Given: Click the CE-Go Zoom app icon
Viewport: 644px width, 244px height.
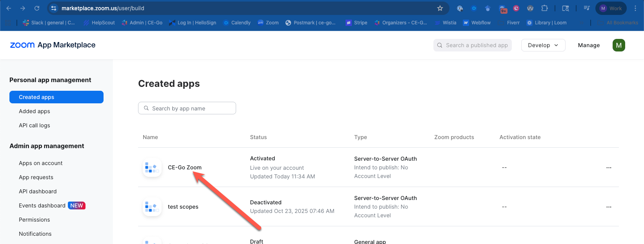Looking at the screenshot, I should click(152, 167).
